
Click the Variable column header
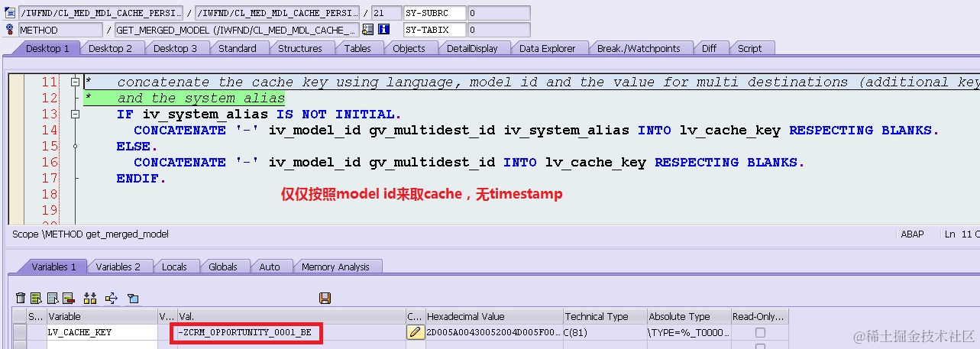click(x=102, y=316)
